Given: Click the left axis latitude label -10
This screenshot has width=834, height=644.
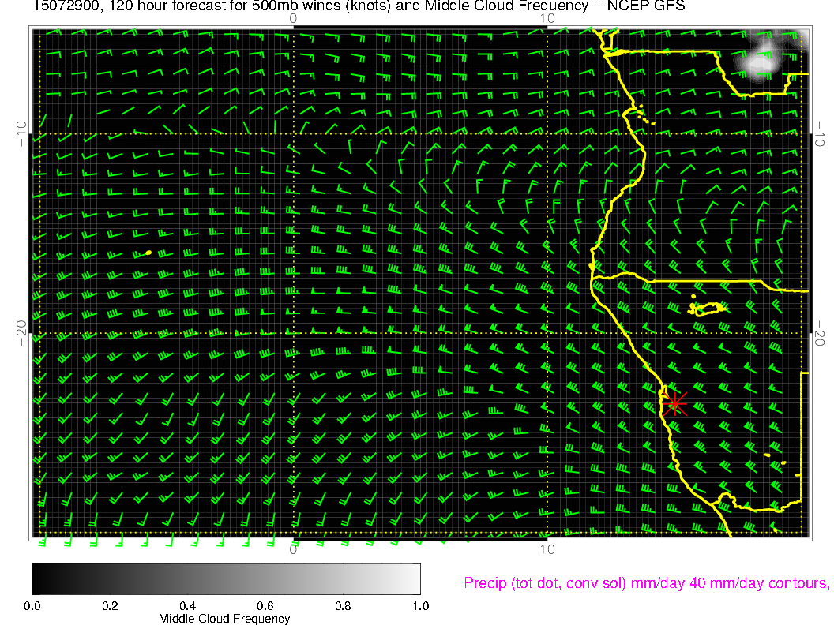Looking at the screenshot, I should 21,133.
